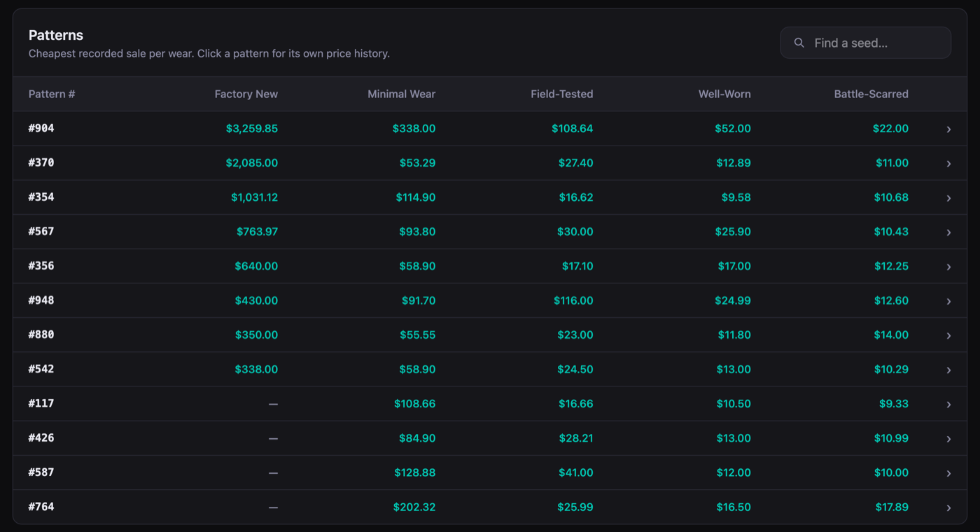Viewport: 980px width, 532px height.
Task: Open pattern #567 chevron arrow
Action: 948,232
